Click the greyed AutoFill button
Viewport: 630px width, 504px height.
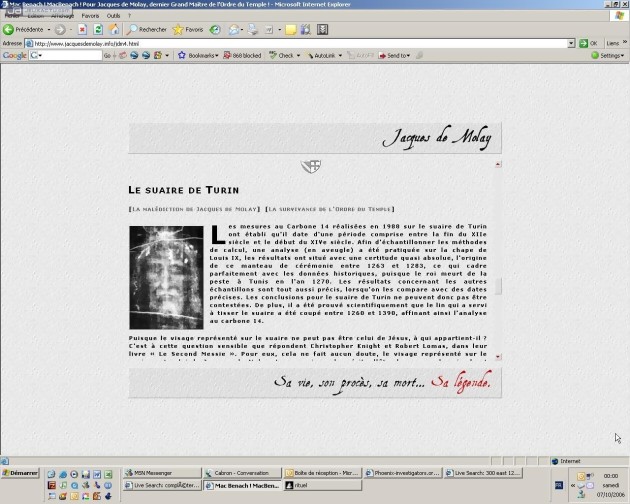coord(360,55)
